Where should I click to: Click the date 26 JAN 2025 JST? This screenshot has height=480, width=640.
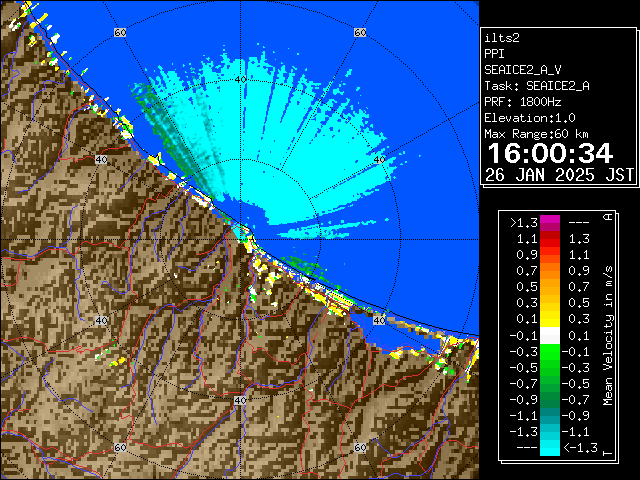559,175
